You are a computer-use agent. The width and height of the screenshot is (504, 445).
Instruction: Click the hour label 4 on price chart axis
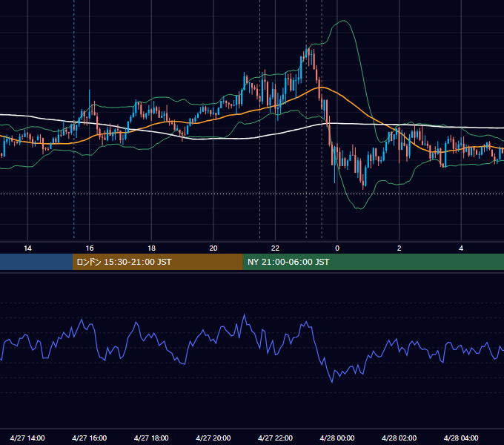(461, 248)
